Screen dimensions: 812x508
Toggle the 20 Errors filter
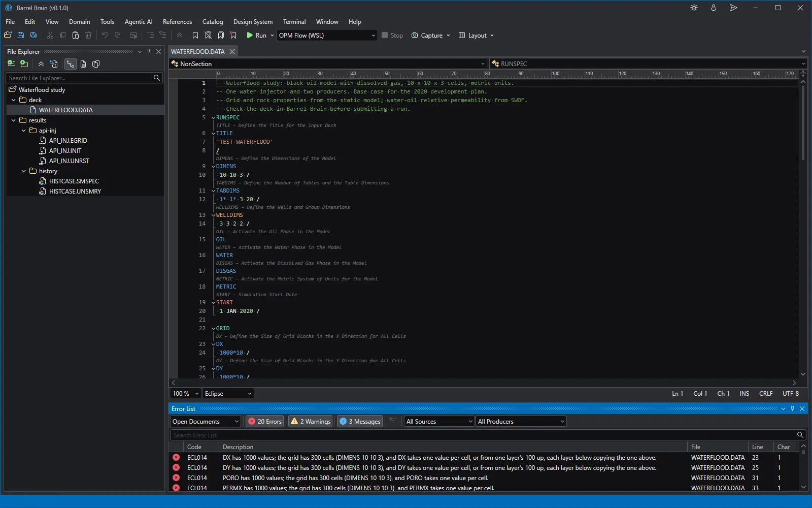pos(265,421)
